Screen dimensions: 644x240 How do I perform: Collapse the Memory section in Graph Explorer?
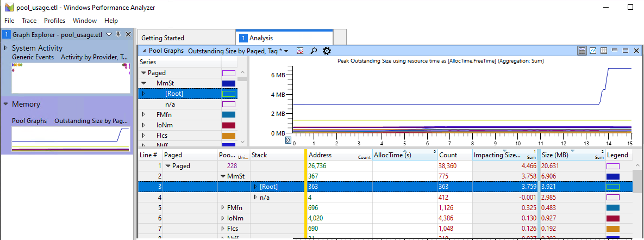pos(6,104)
